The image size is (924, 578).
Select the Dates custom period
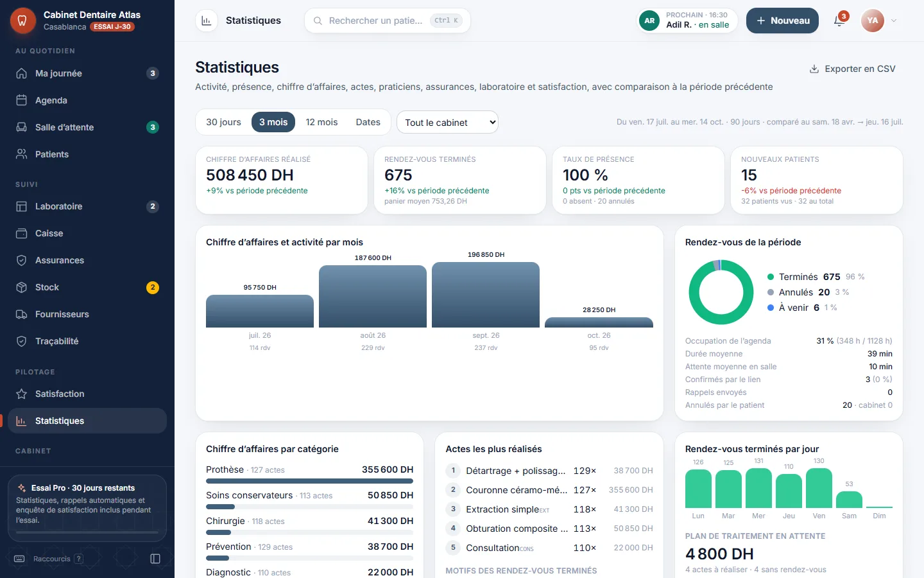point(368,122)
